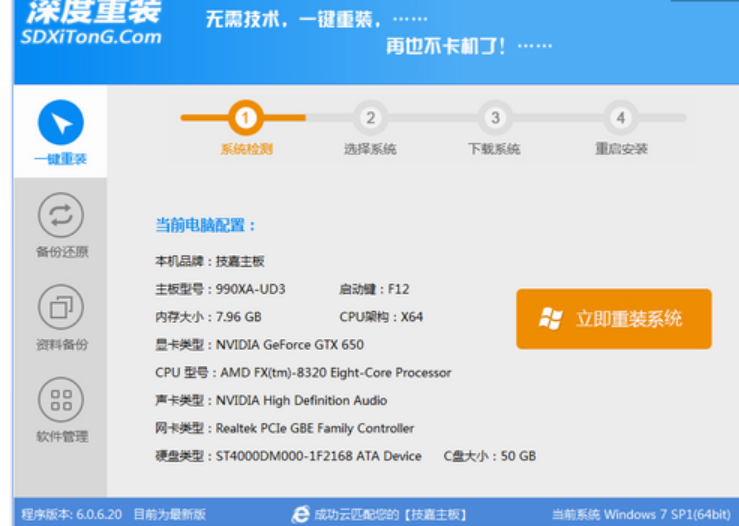
Task: Click step 3 circle 下载系统
Action: (495, 118)
